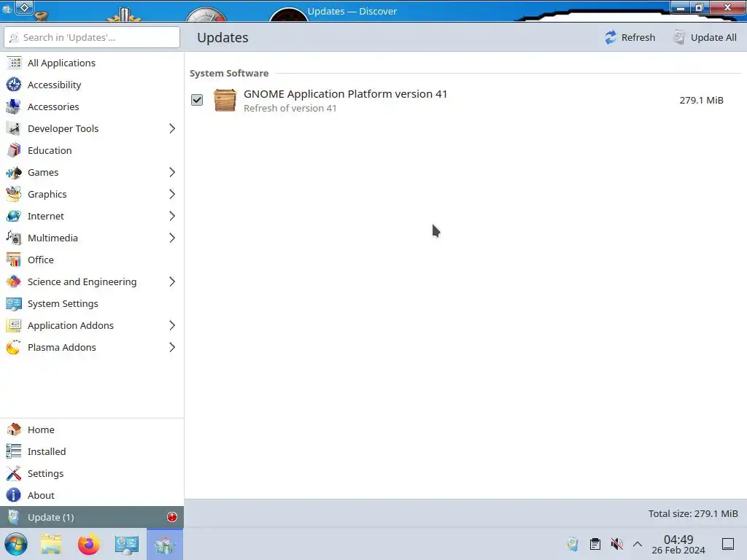The image size is (747, 560).
Task: Click the red update alert badge
Action: (x=172, y=517)
